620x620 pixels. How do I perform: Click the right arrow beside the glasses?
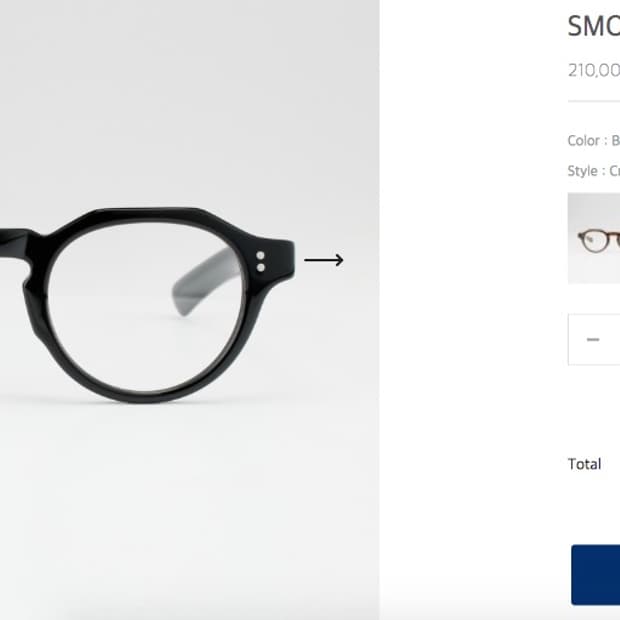(x=323, y=260)
